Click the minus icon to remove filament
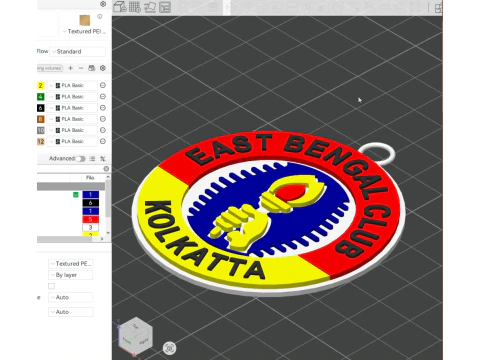The image size is (480, 360). pyautogui.click(x=81, y=68)
